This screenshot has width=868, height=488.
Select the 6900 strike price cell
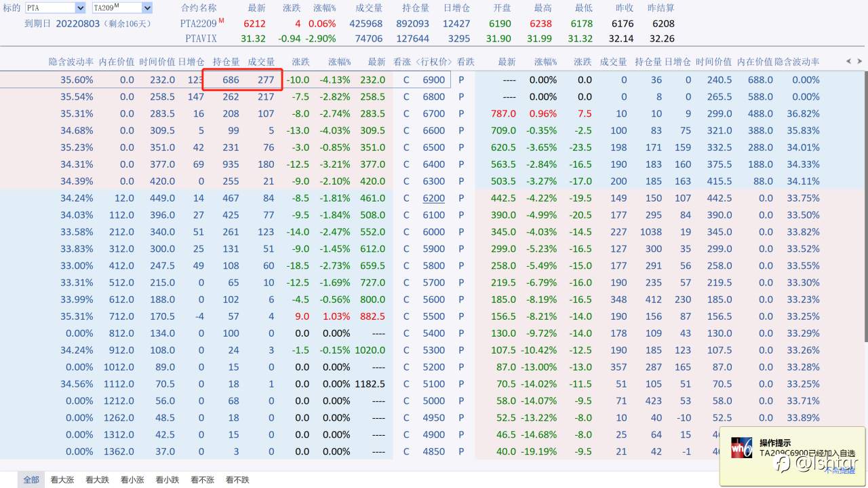coord(434,79)
